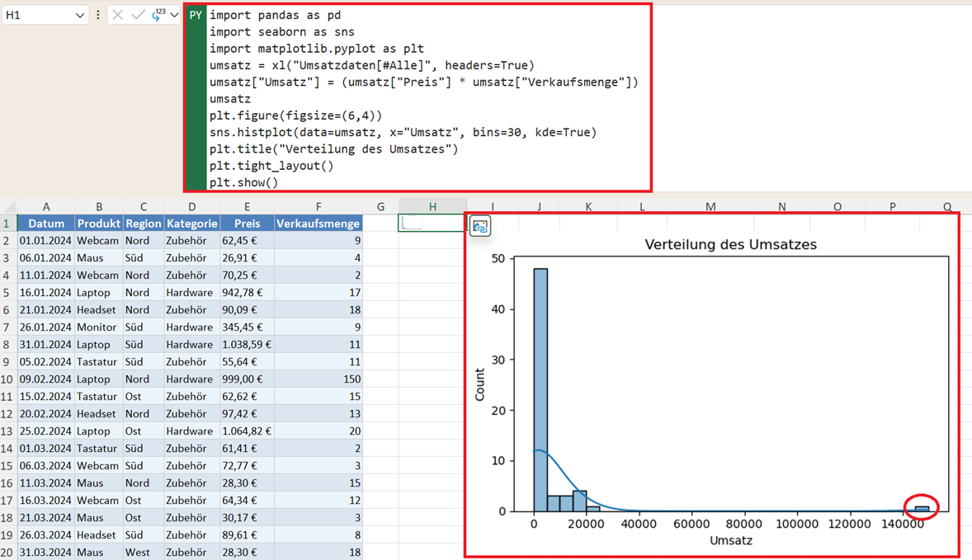Click the Cancel X in the formula bar
The image size is (972, 560).
point(118,15)
